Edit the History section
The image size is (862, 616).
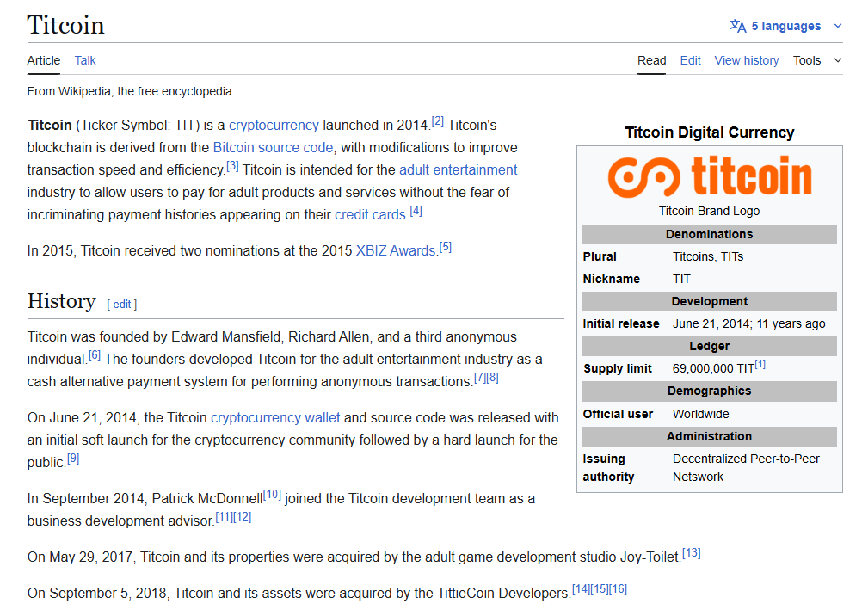pos(122,305)
